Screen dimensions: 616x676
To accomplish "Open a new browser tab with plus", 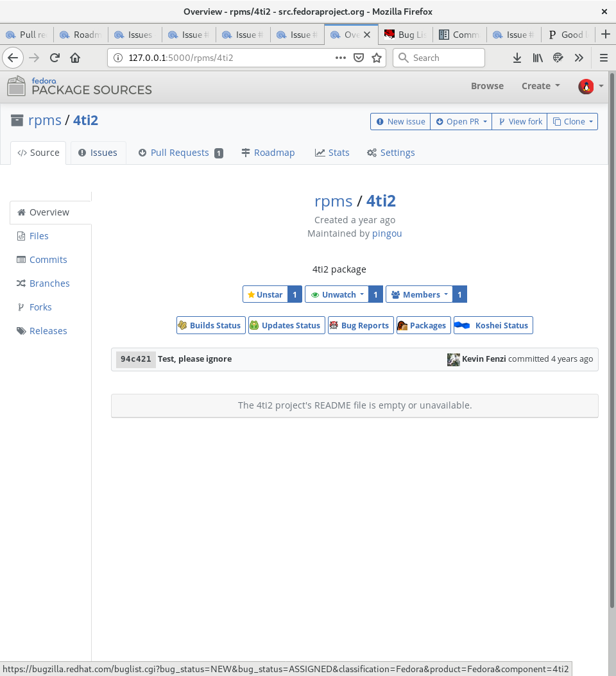I will pyautogui.click(x=606, y=34).
